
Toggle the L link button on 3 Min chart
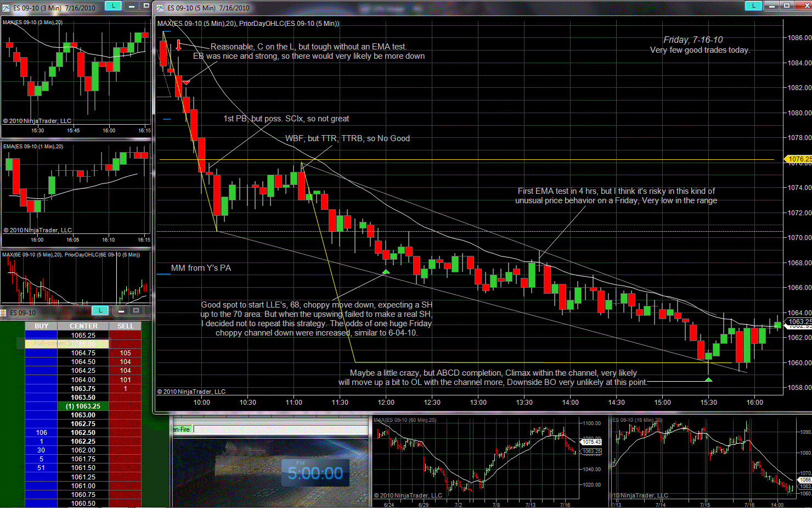pyautogui.click(x=113, y=5)
